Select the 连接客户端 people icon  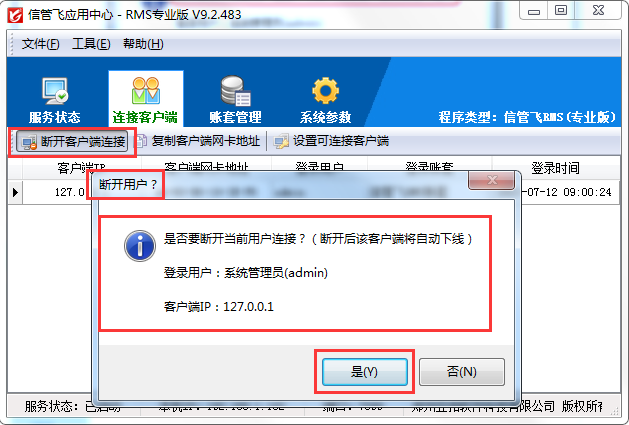[146, 90]
